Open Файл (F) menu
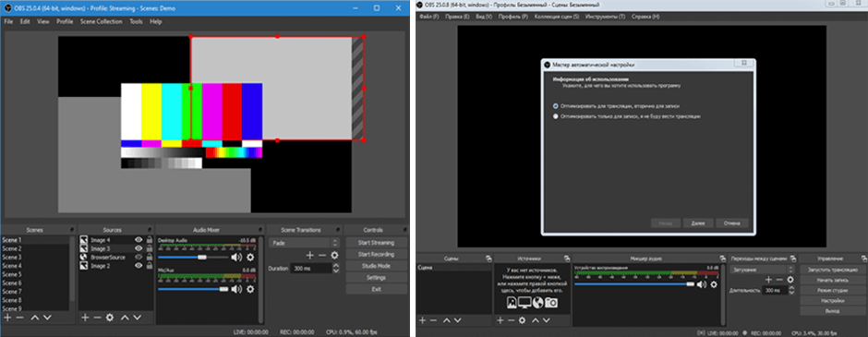 [x=429, y=17]
